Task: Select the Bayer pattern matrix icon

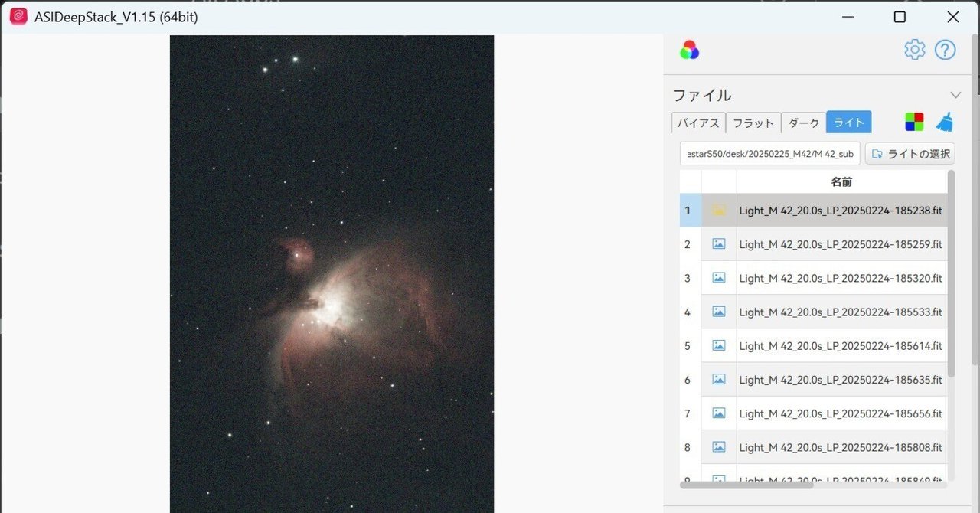Action: (x=913, y=121)
